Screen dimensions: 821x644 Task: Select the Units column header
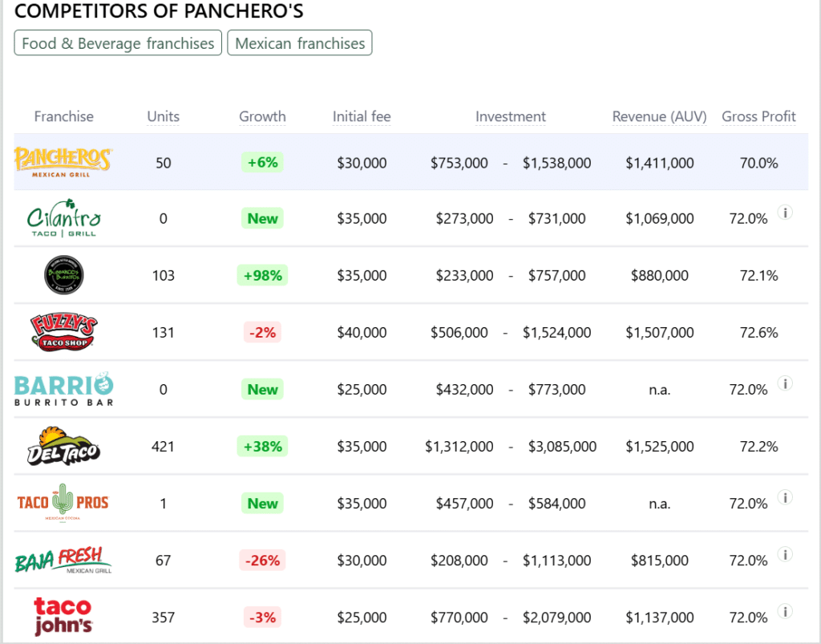pyautogui.click(x=164, y=116)
